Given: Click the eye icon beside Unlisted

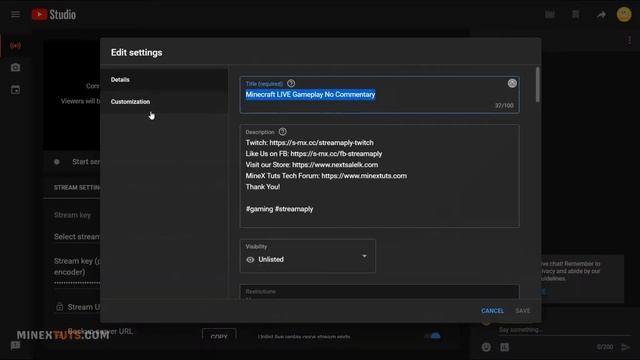Looking at the screenshot, I should pyautogui.click(x=250, y=260).
